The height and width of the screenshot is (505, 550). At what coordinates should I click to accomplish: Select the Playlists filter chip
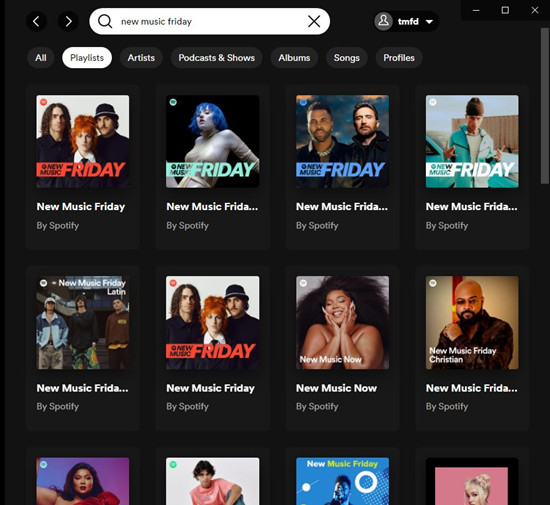tap(87, 58)
